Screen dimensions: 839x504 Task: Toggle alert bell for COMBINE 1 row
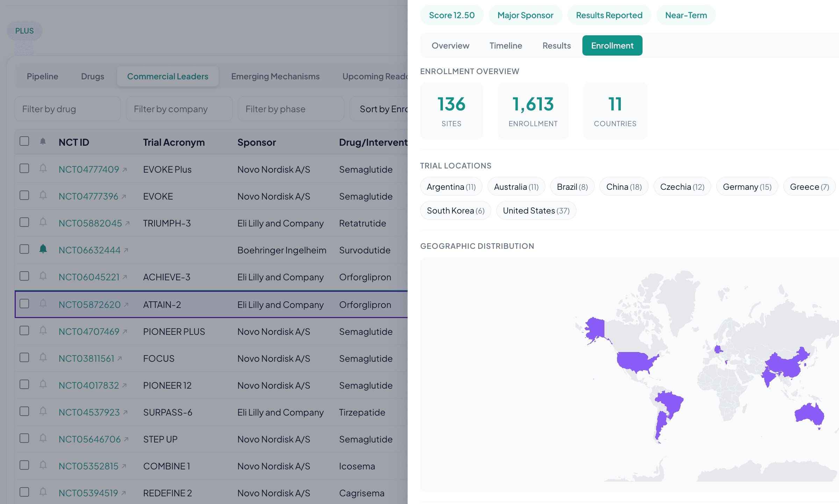43,465
